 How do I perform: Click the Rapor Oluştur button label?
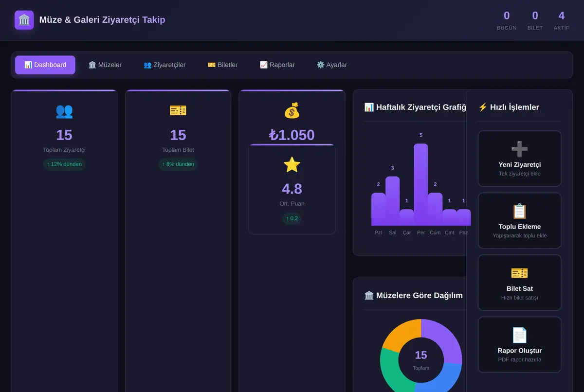520,351
